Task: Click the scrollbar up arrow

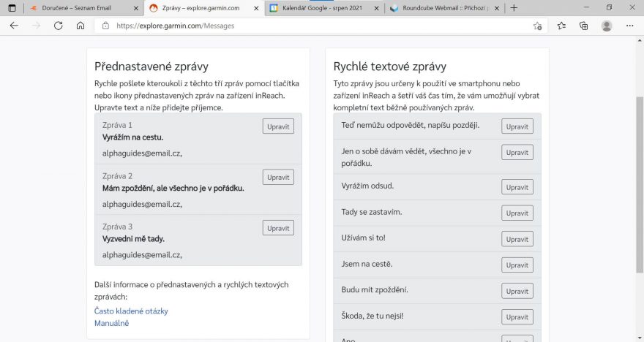Action: [640, 40]
